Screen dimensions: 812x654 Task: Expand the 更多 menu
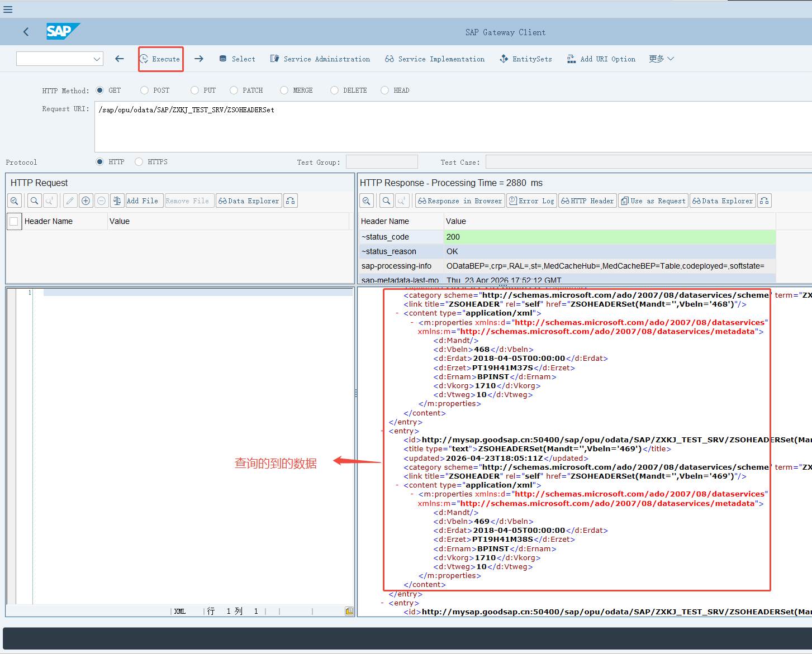click(662, 59)
